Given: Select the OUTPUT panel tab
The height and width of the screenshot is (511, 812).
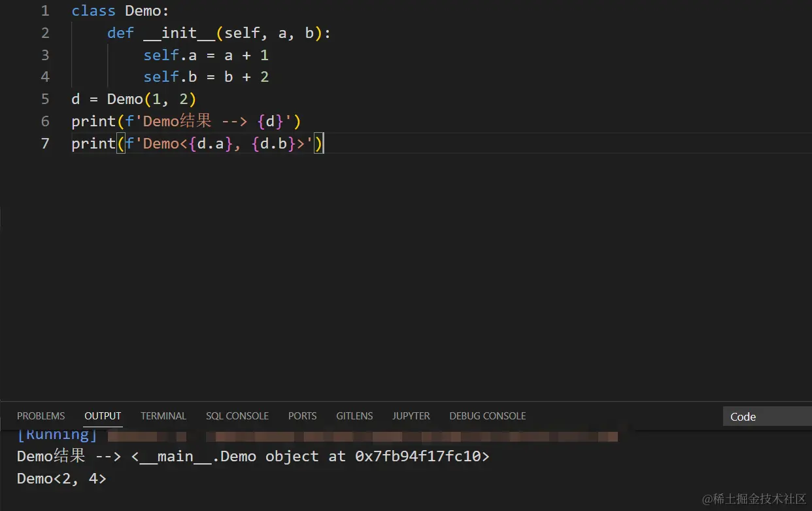Looking at the screenshot, I should point(103,416).
